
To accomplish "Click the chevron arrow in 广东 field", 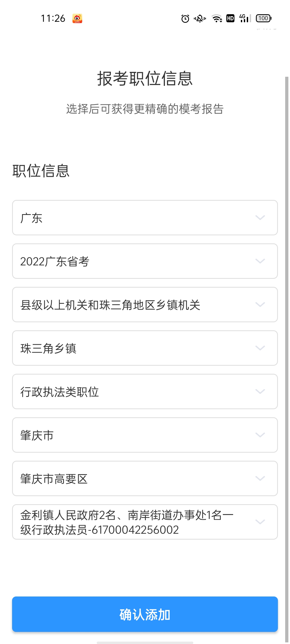I will coord(260,218).
